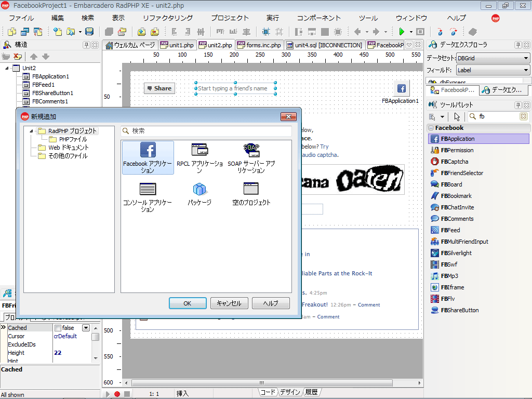Select the 空のプロジェクト icon
This screenshot has width=532, height=399.
pos(251,194)
